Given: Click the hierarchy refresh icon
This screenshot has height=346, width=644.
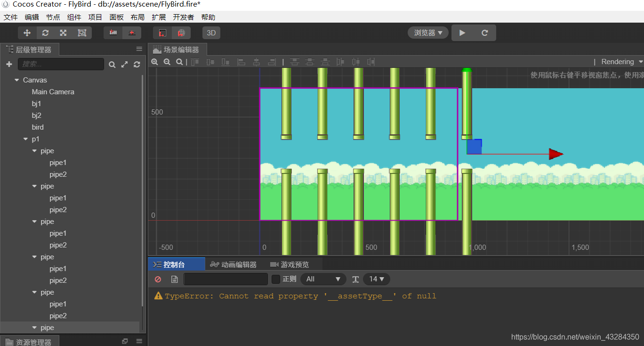Looking at the screenshot, I should 137,65.
